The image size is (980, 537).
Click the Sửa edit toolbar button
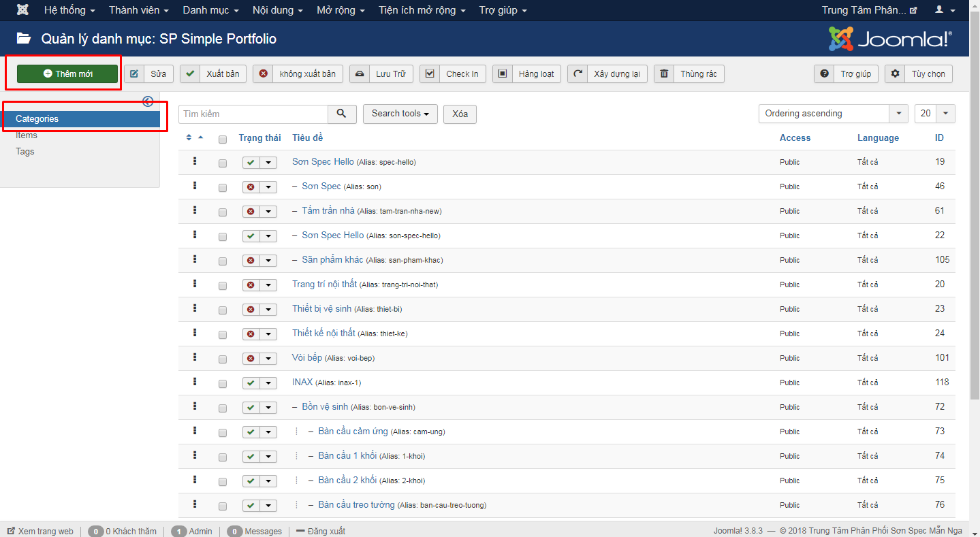[149, 74]
